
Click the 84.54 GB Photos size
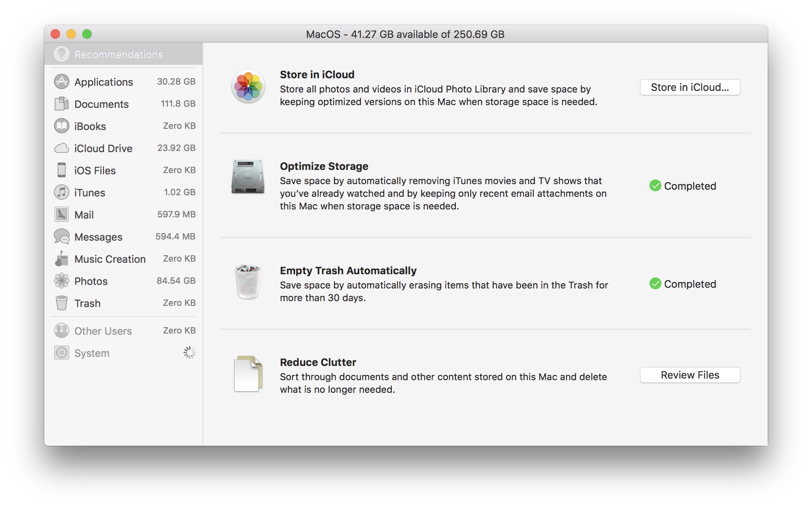(176, 281)
